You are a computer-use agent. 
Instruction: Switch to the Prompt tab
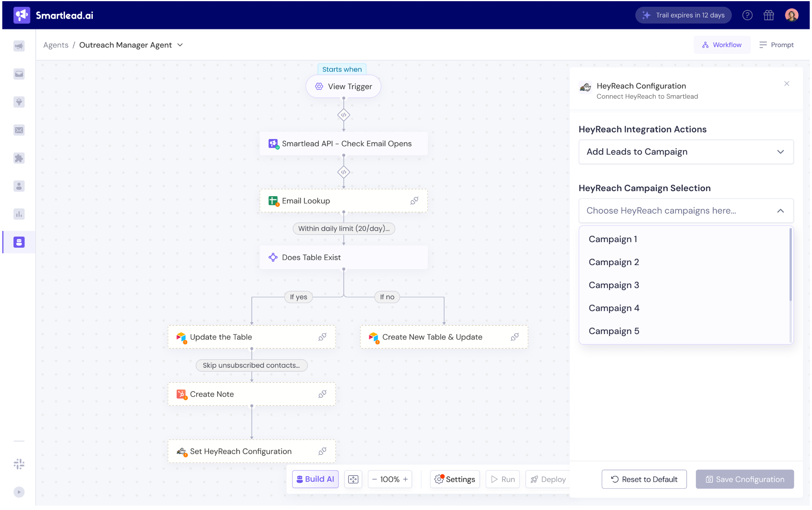pyautogui.click(x=776, y=45)
